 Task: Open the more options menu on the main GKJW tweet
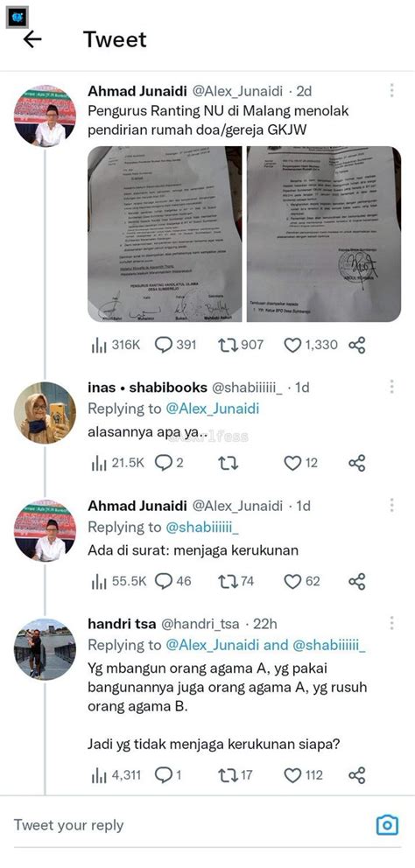click(391, 91)
